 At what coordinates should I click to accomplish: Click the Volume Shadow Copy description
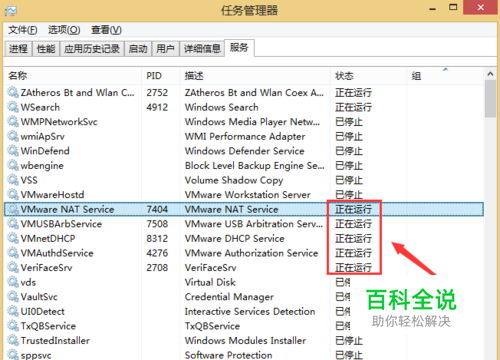234,180
